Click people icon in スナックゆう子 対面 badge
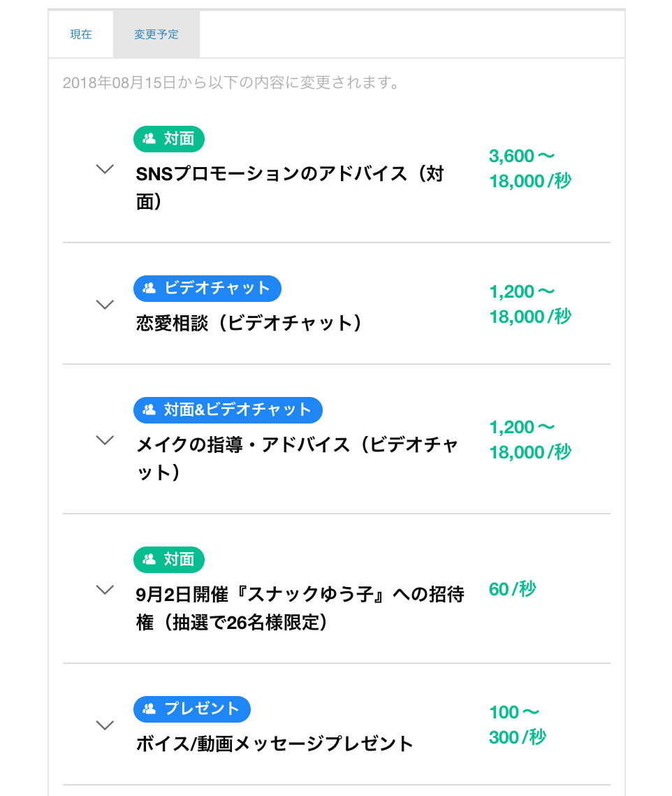 coord(149,559)
